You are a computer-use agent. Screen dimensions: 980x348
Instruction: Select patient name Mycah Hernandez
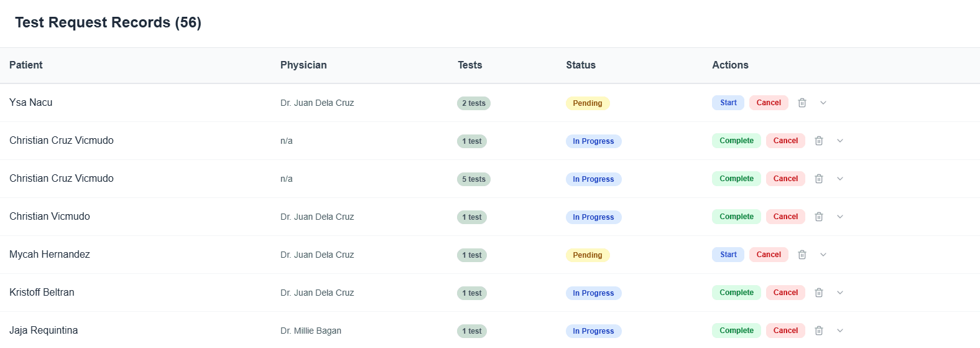pos(50,255)
